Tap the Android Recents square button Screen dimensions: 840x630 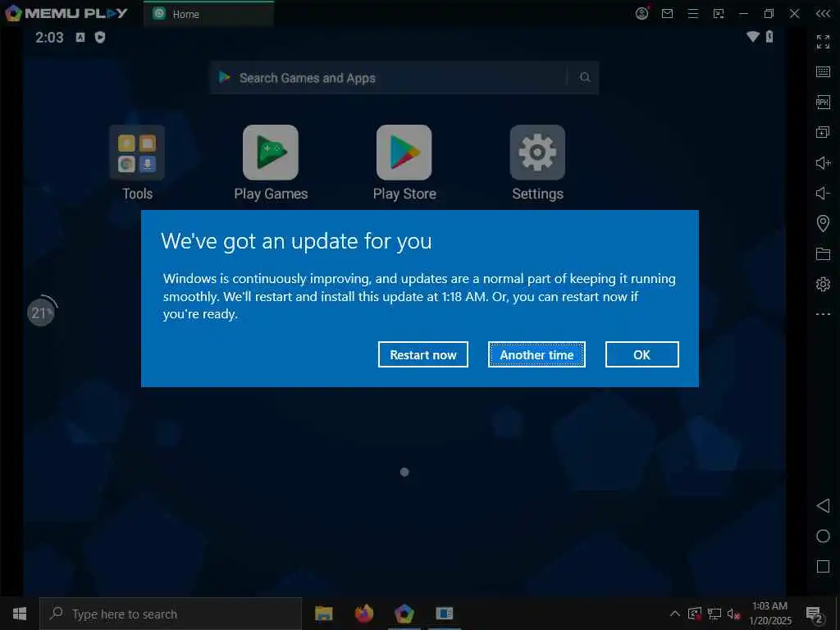pyautogui.click(x=823, y=567)
